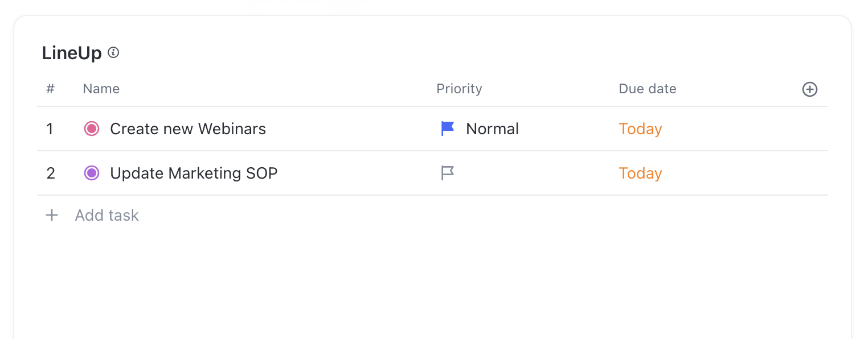Viewport: 868px width, 339px height.
Task: Open the Update Marketing SOP task
Action: click(194, 173)
